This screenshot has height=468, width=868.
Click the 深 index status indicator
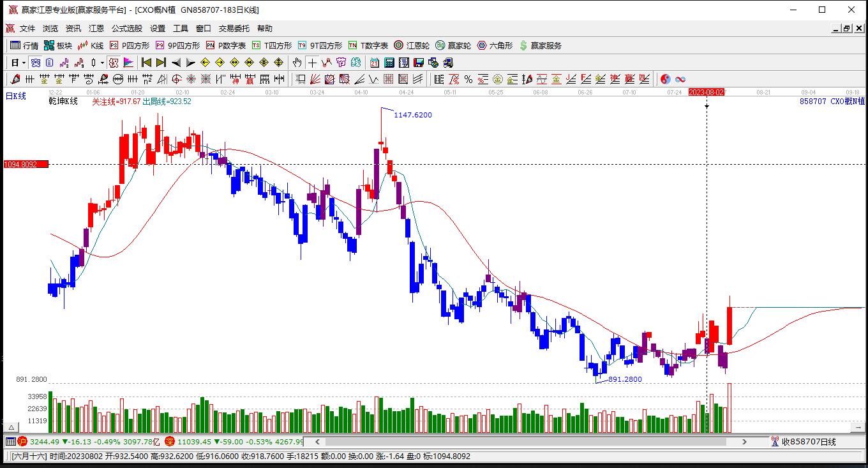click(170, 441)
